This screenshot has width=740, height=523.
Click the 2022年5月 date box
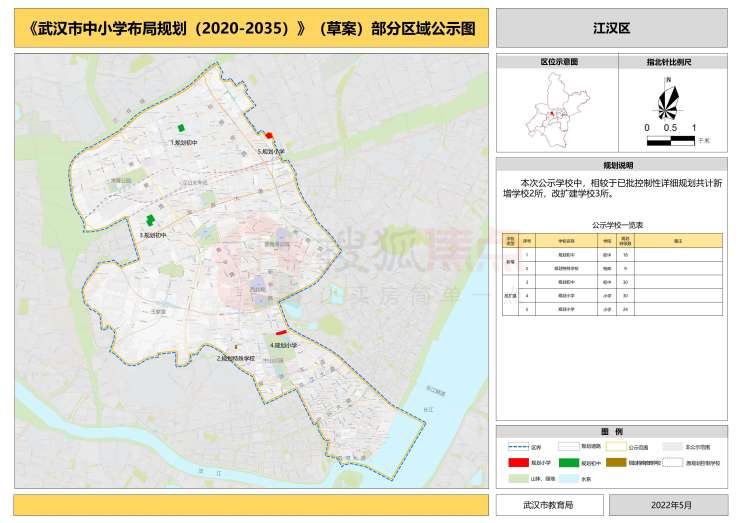tap(670, 504)
